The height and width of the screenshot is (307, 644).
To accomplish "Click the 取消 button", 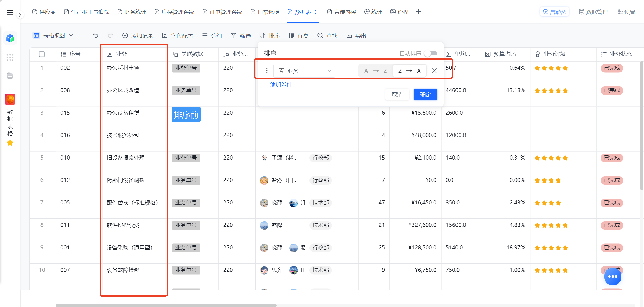I will [397, 95].
